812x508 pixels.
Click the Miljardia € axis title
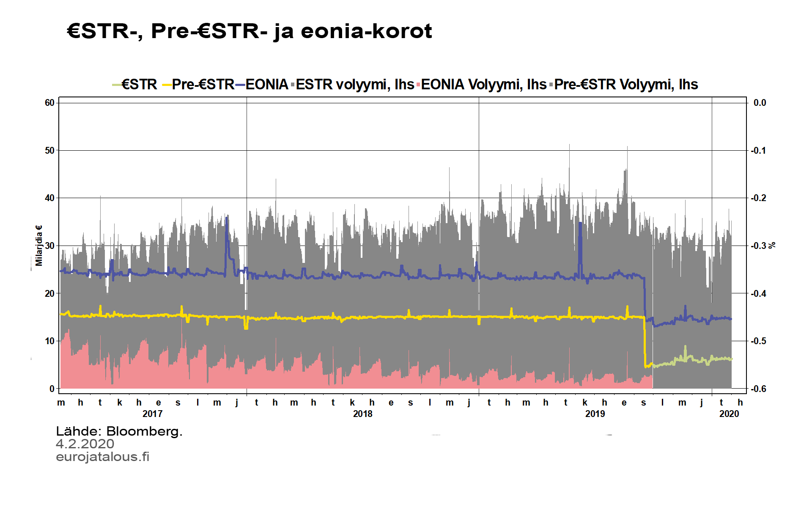click(39, 246)
